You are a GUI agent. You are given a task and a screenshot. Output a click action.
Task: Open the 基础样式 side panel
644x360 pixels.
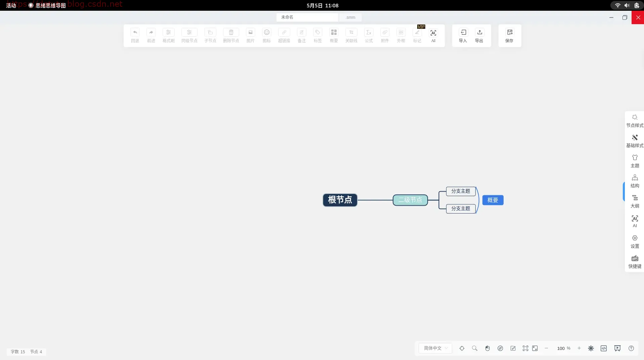tap(635, 141)
